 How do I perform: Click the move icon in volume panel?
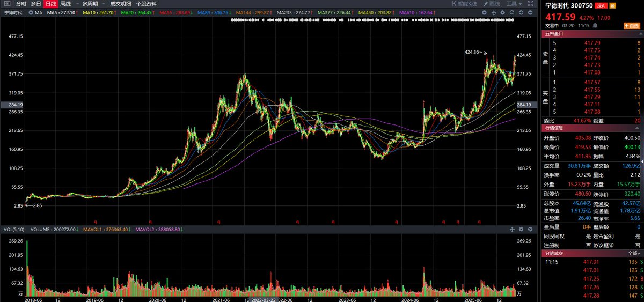click(x=513, y=229)
